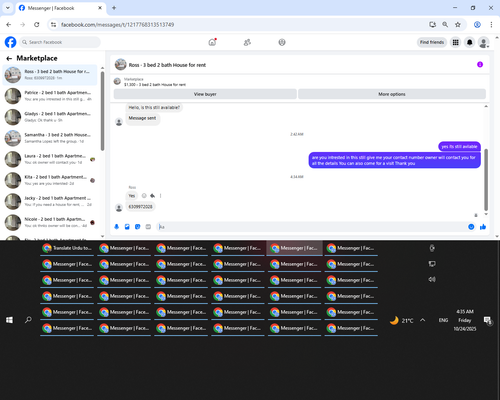Open more options next to "Yes" message
The width and height of the screenshot is (500, 400).
(x=160, y=196)
